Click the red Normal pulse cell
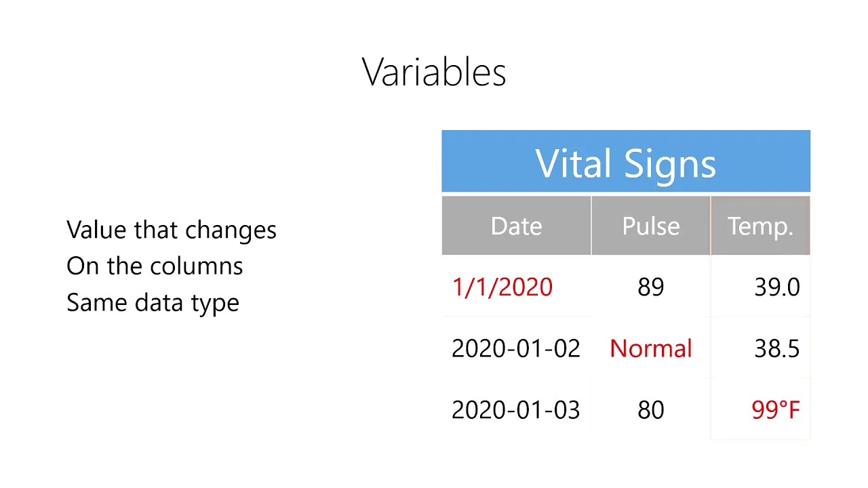This screenshot has width=868, height=488. click(x=651, y=348)
